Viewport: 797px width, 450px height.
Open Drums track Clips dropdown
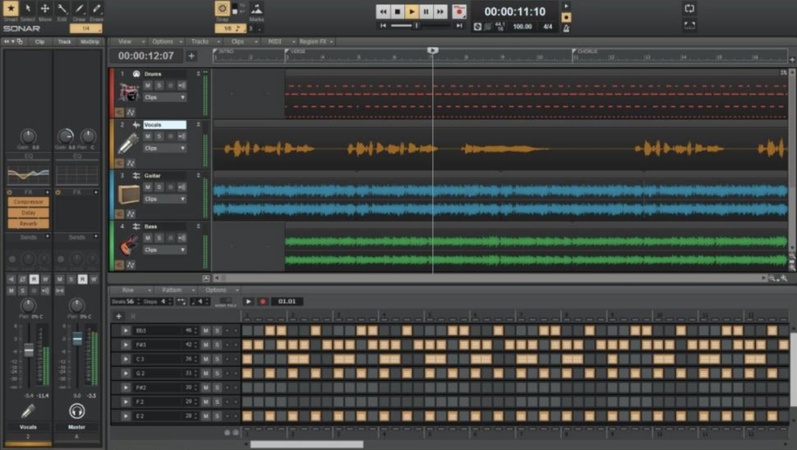(x=165, y=97)
